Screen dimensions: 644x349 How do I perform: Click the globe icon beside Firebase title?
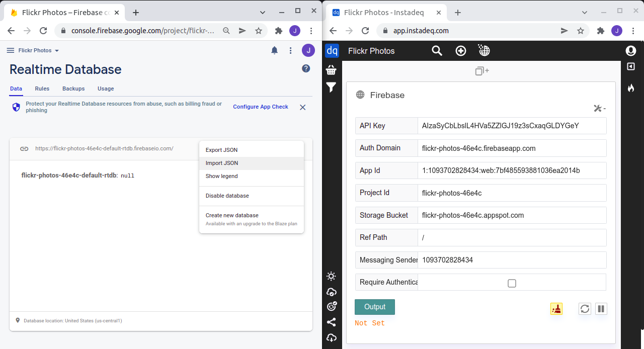click(x=360, y=95)
